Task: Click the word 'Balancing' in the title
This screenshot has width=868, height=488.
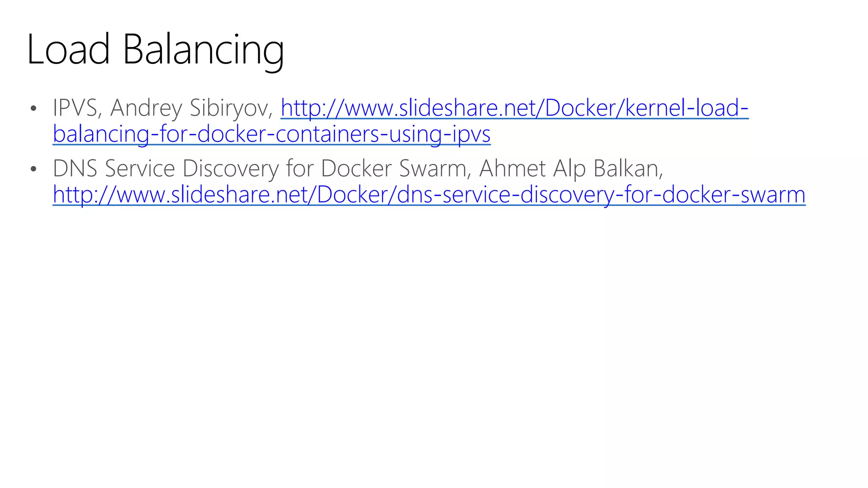Action: pyautogui.click(x=203, y=51)
